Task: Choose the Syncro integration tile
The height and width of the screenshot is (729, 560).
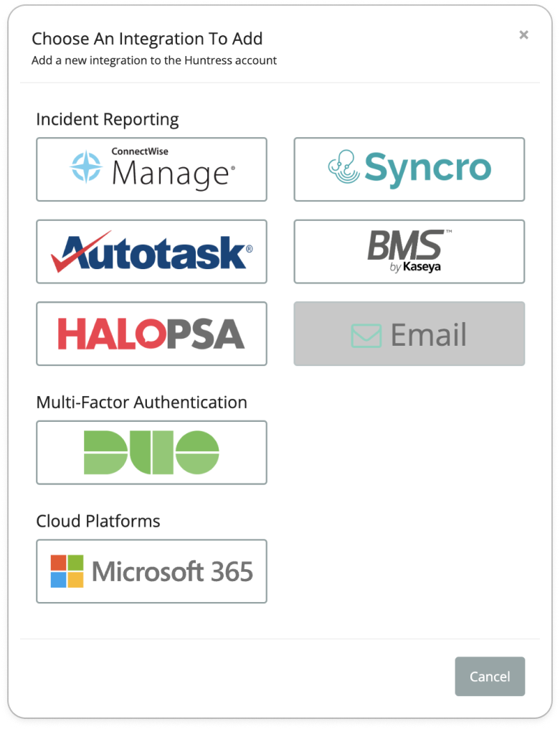Action: point(409,169)
